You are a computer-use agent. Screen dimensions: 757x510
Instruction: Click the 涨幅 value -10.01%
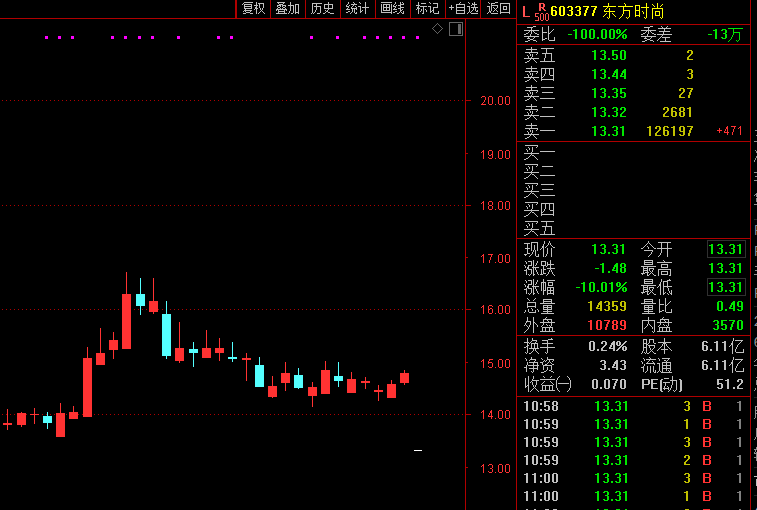601,287
